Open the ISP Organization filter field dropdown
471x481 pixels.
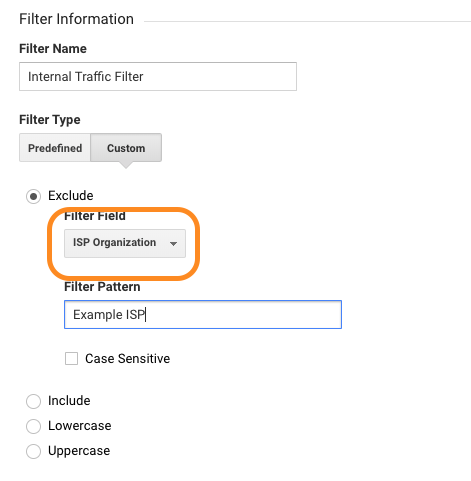[x=125, y=243]
